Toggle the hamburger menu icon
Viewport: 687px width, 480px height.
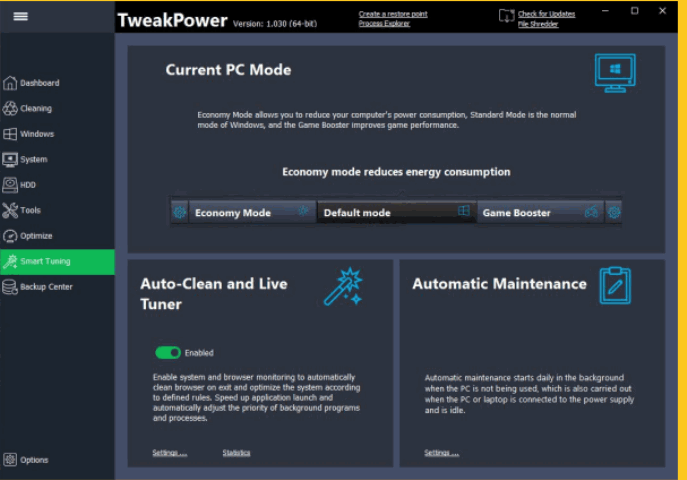coord(21,17)
